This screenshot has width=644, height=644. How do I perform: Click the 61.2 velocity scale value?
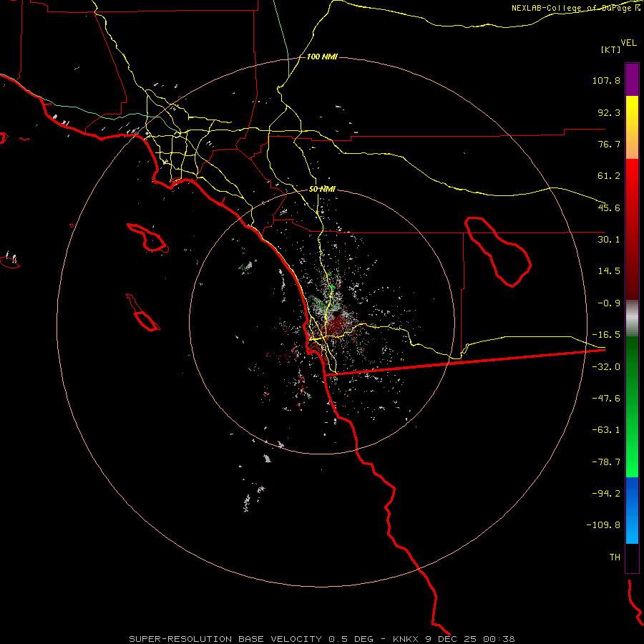609,176
